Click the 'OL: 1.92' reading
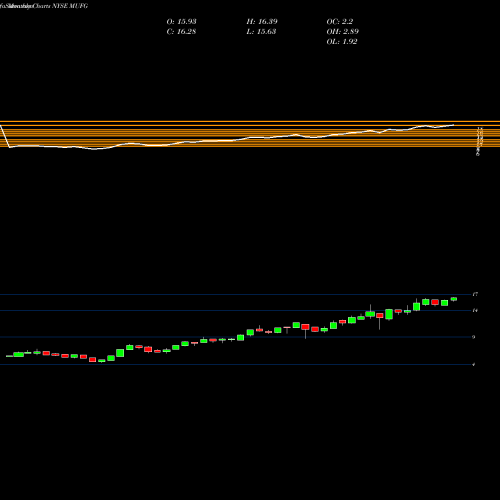Image resolution: width=500 pixels, height=500 pixels. (342, 41)
